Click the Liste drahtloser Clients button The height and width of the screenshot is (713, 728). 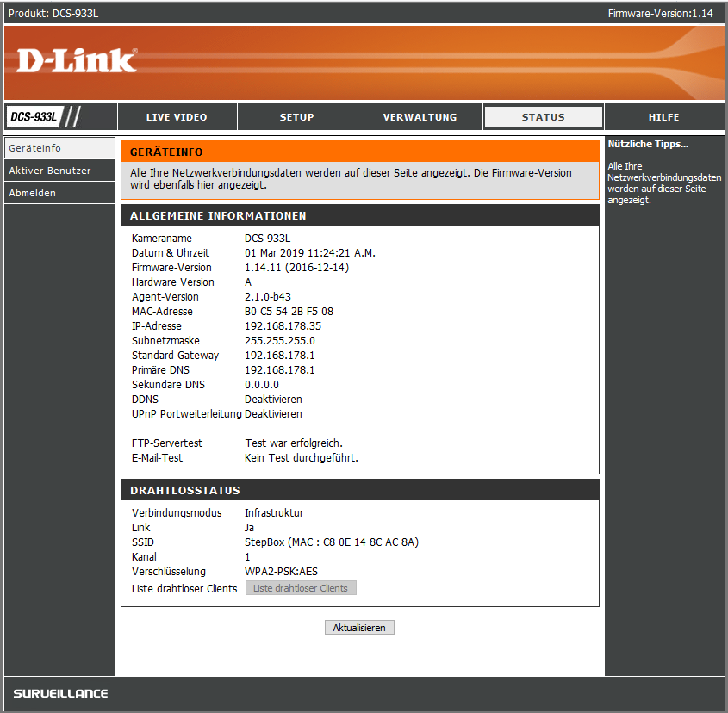(301, 588)
